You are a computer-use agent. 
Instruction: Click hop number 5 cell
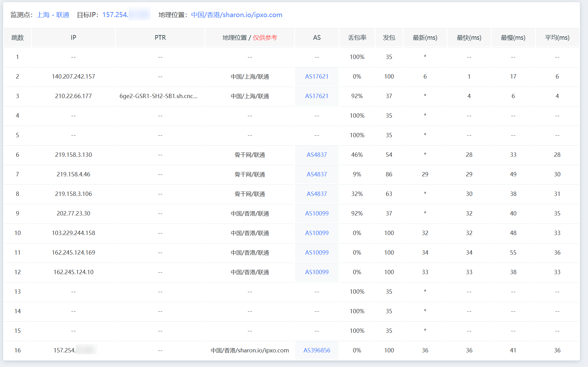(x=17, y=135)
